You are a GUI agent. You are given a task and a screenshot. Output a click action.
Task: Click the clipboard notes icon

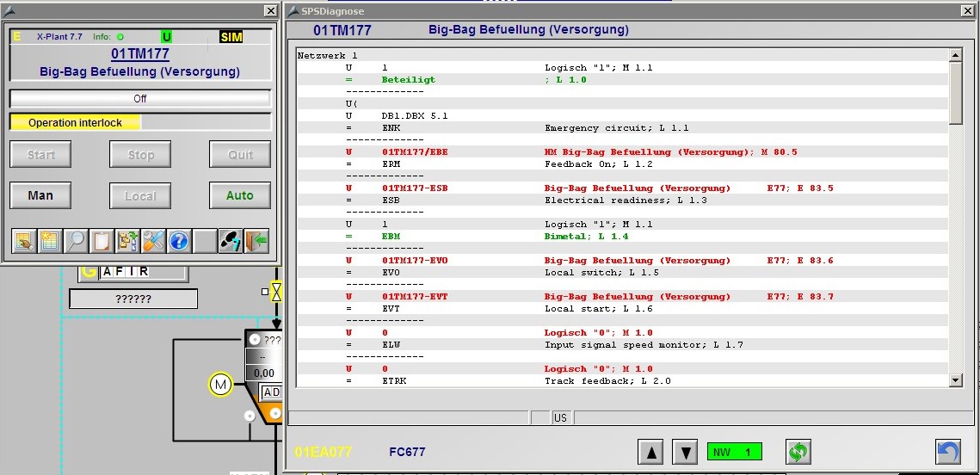pyautogui.click(x=102, y=241)
